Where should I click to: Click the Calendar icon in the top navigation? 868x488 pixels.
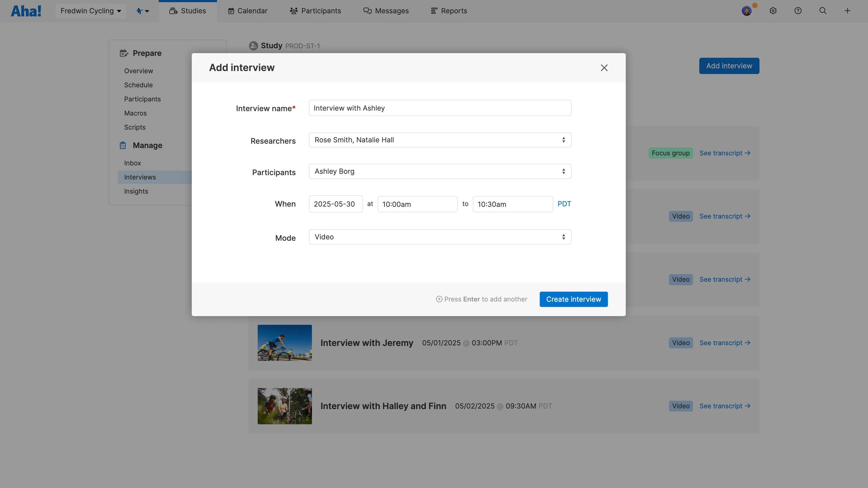click(x=231, y=11)
